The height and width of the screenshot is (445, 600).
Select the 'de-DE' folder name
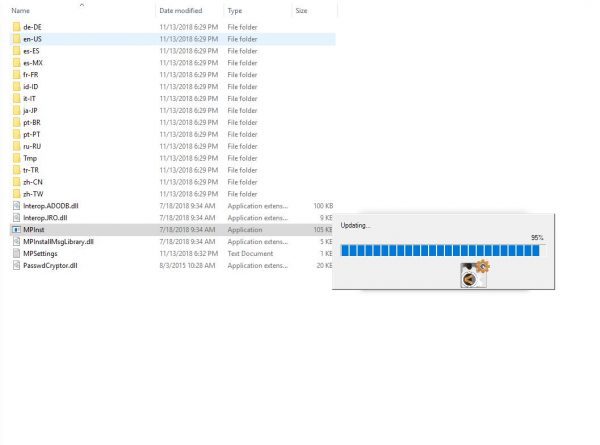32,27
